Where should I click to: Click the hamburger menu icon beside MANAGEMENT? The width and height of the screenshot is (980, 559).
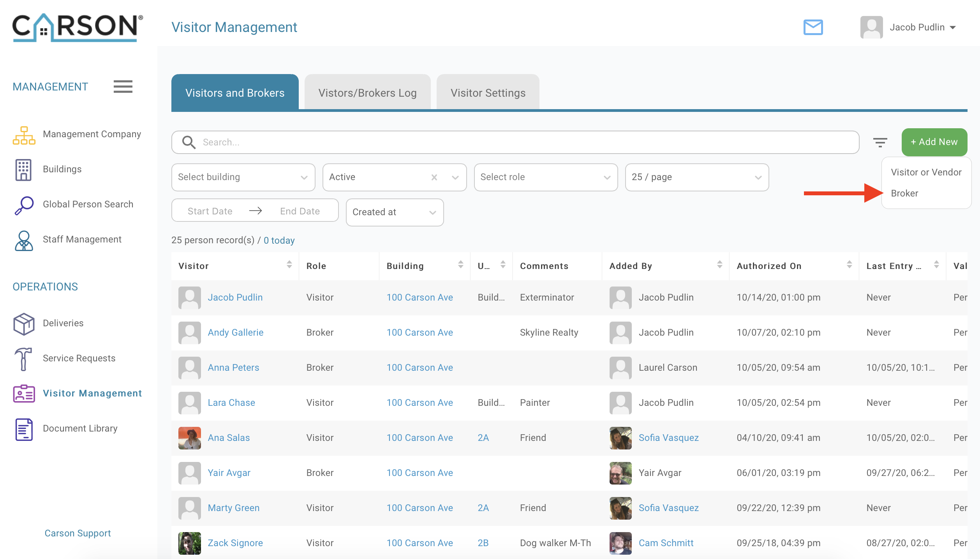click(123, 86)
